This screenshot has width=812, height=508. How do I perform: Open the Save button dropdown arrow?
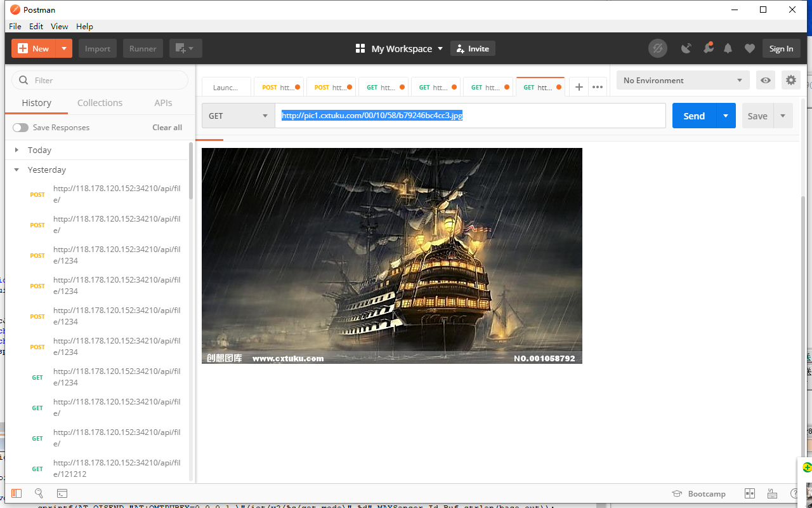point(783,116)
